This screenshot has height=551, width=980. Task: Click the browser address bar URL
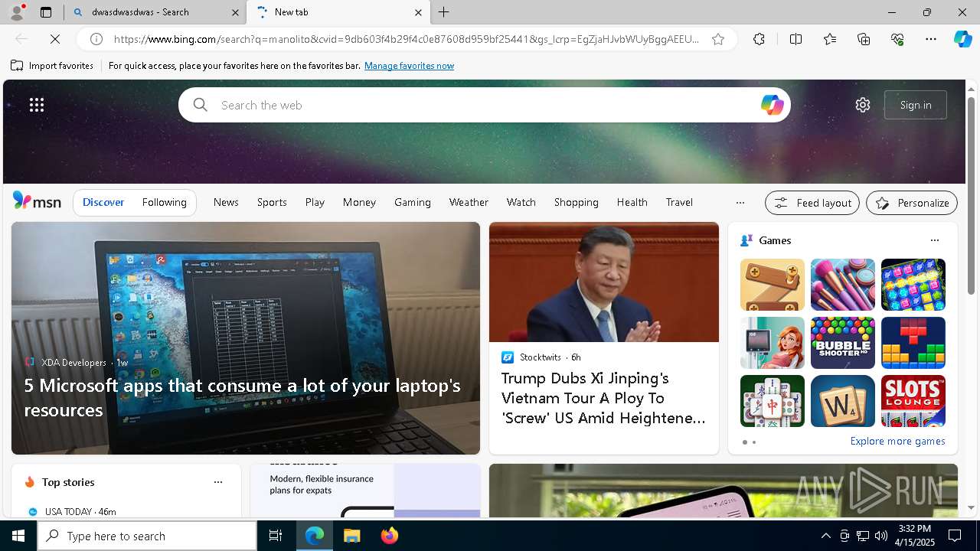coord(406,39)
